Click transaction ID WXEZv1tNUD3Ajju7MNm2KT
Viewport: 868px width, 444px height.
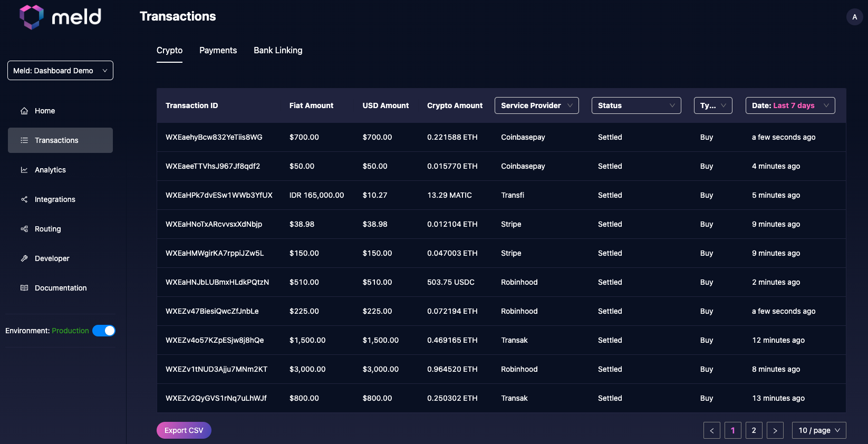click(x=217, y=369)
